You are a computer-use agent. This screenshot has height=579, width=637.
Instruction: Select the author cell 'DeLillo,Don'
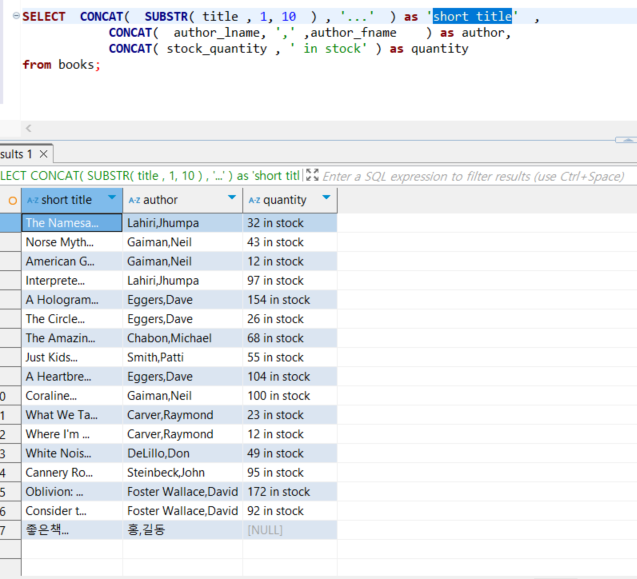tap(182, 453)
